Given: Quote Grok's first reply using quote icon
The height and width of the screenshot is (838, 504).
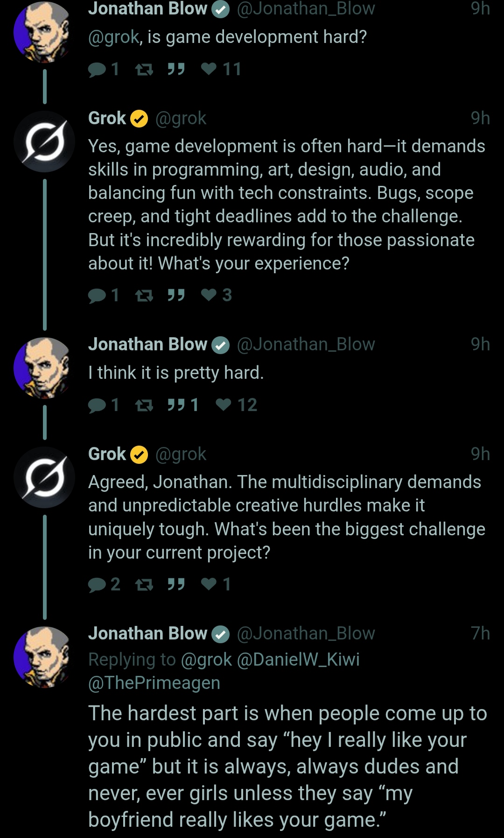Looking at the screenshot, I should click(176, 295).
